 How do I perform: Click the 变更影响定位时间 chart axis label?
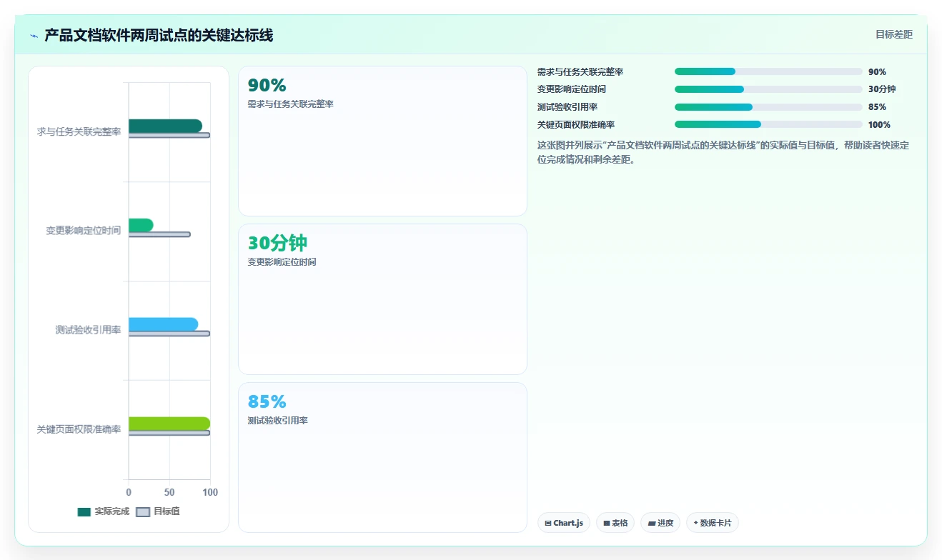[x=83, y=231]
